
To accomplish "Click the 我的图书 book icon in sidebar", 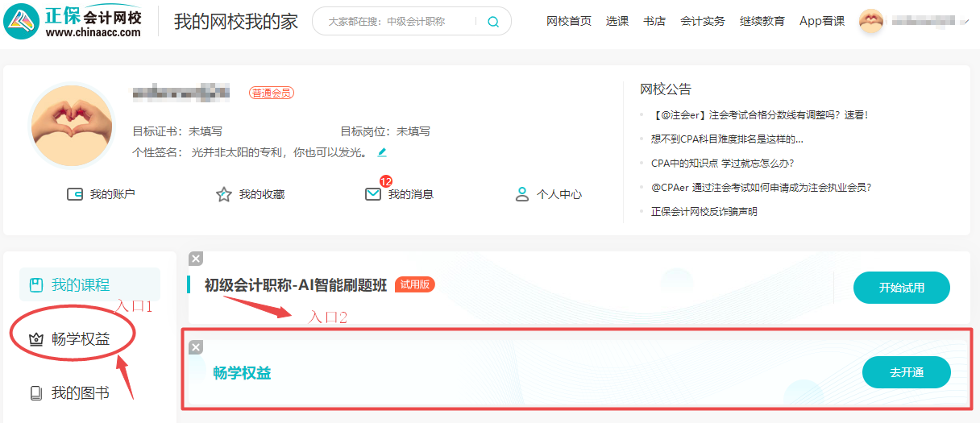I will [35, 393].
